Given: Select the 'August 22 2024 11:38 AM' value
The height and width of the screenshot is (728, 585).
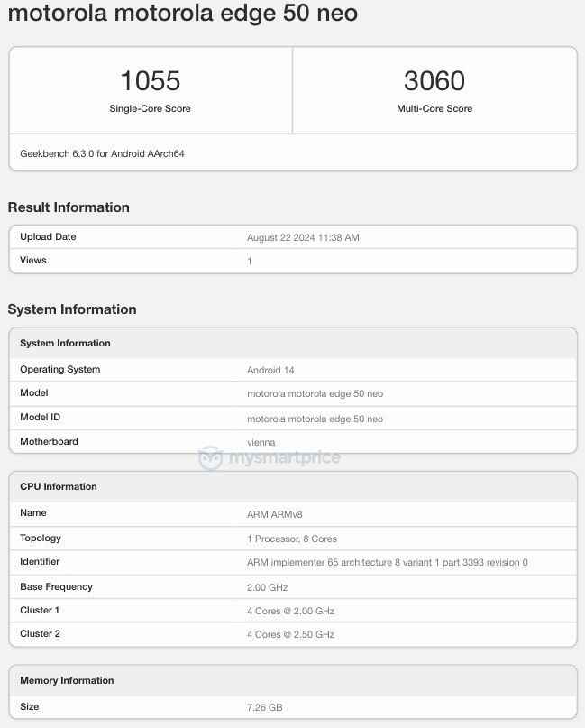Looking at the screenshot, I should 303,238.
